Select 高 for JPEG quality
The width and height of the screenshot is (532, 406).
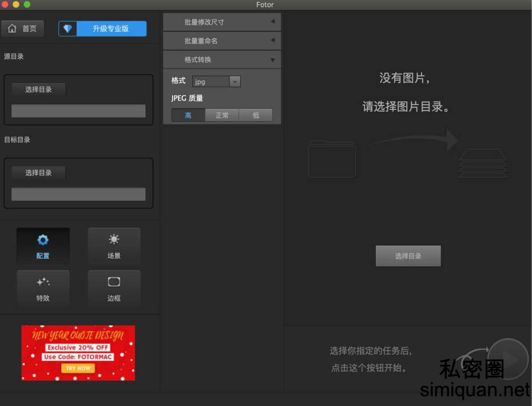187,115
